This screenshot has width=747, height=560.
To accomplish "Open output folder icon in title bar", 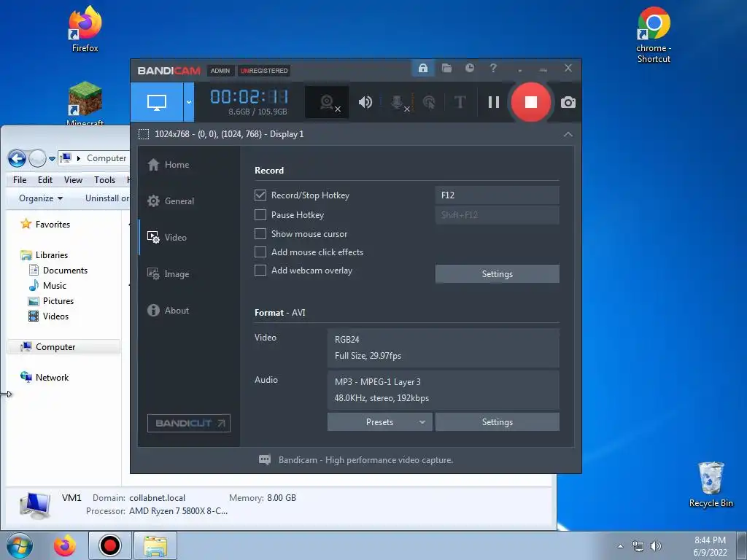I will tap(446, 68).
